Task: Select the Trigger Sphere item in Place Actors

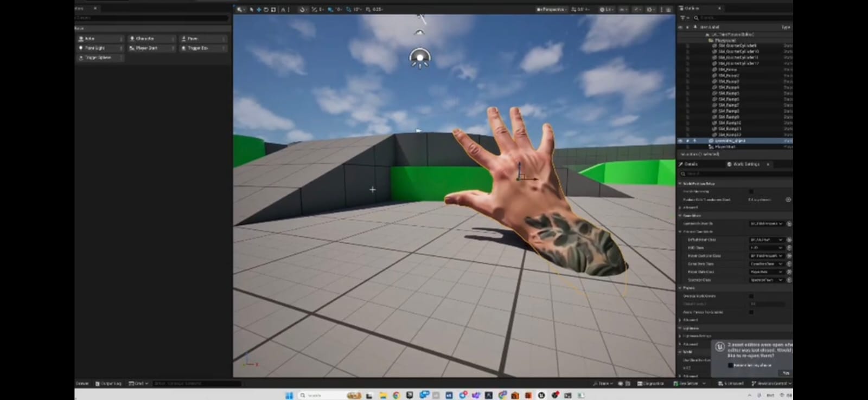Action: click(x=100, y=57)
